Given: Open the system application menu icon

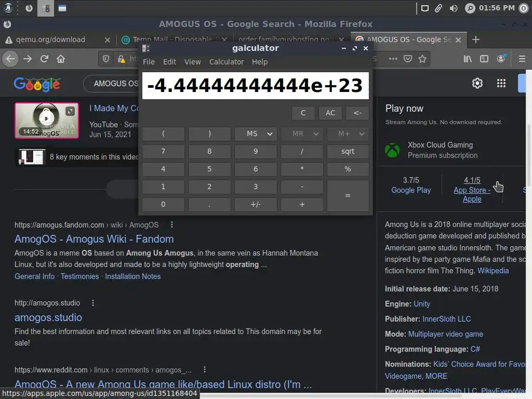Looking at the screenshot, I should (7, 8).
